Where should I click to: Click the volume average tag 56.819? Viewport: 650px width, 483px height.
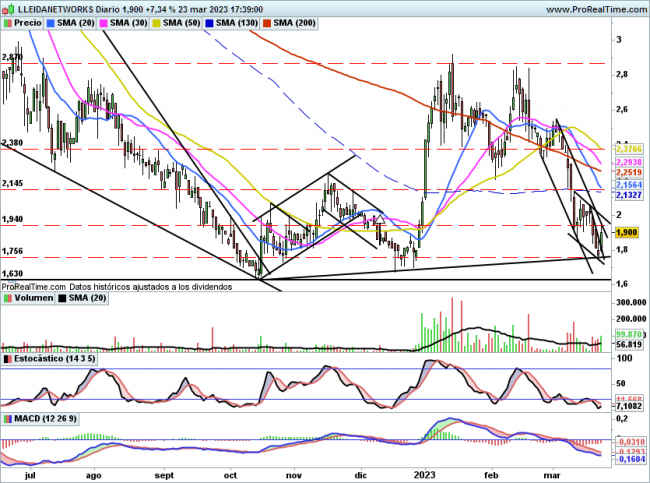point(629,344)
